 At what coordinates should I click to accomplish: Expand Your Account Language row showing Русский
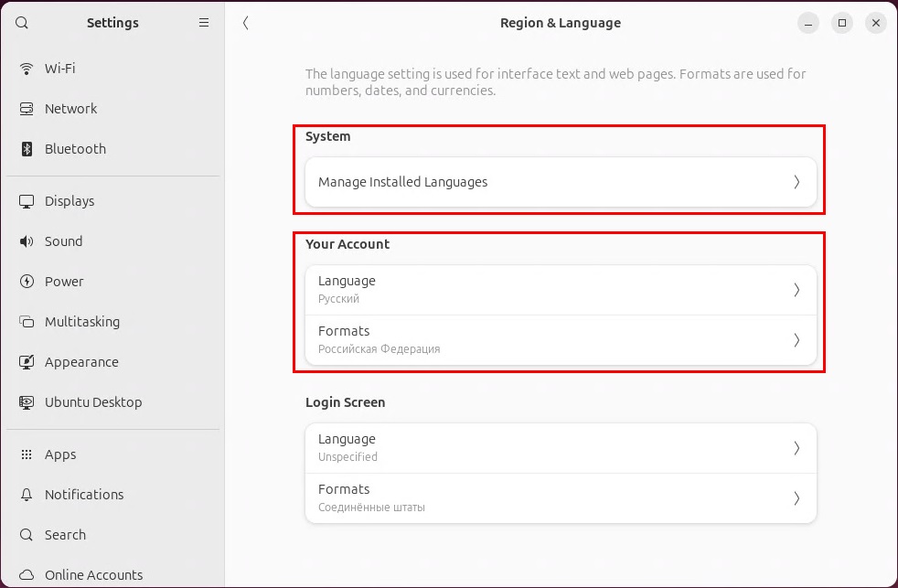560,290
